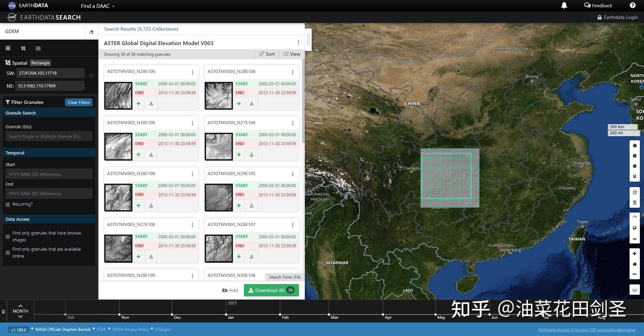Increase timeline zoom level above MONTH
Viewport: 644px width, 336px height.
(20, 306)
